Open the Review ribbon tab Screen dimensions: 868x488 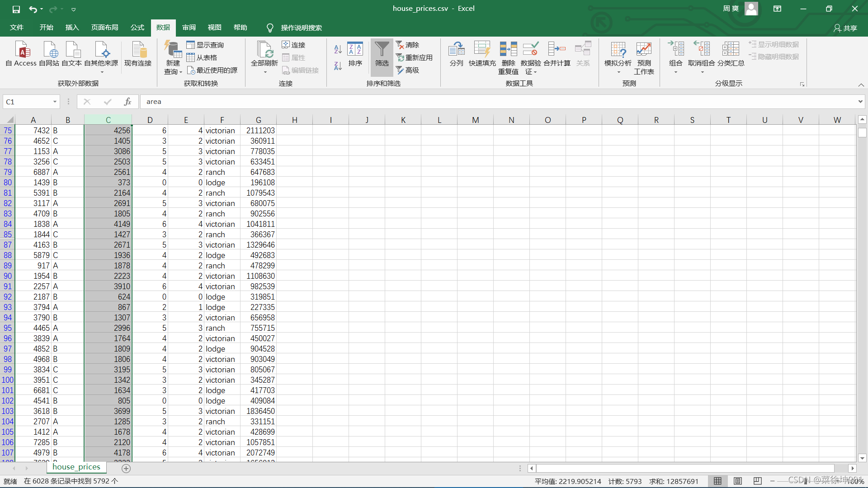tap(189, 28)
